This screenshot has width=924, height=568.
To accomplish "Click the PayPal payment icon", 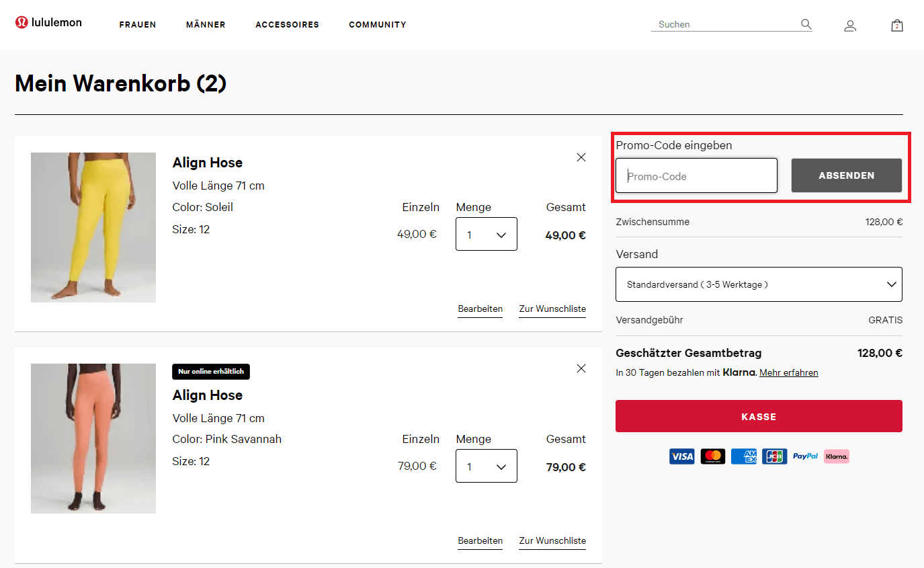I will [x=805, y=456].
